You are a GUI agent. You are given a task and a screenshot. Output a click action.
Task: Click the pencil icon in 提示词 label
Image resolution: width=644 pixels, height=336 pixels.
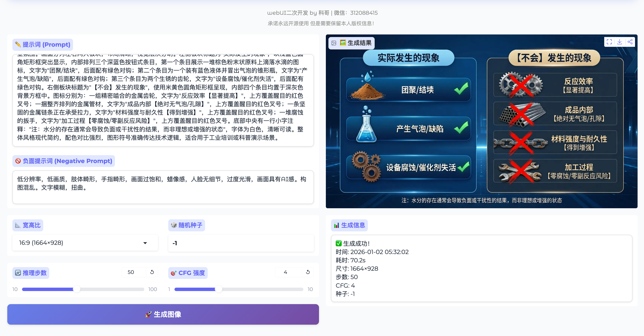tap(18, 45)
